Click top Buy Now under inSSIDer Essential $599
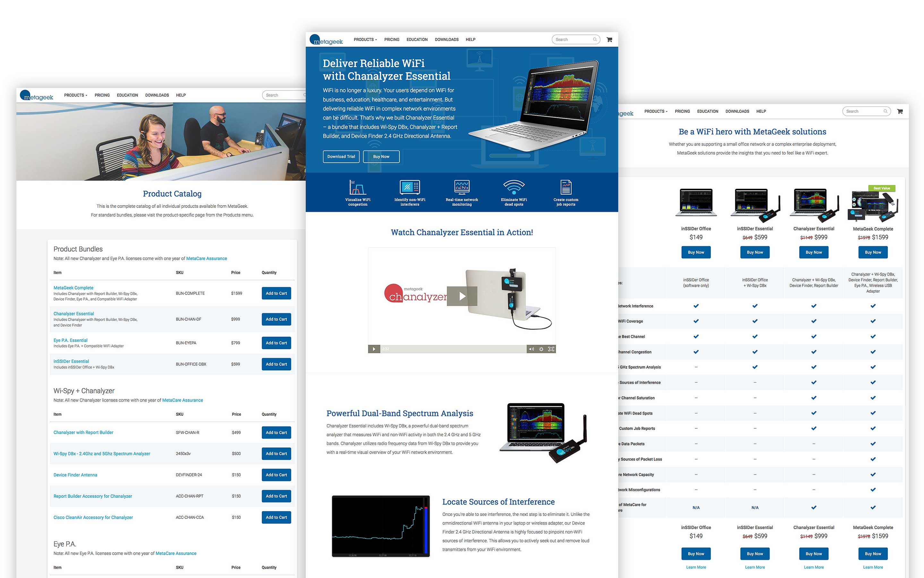This screenshot has height=578, width=924. pos(755,252)
